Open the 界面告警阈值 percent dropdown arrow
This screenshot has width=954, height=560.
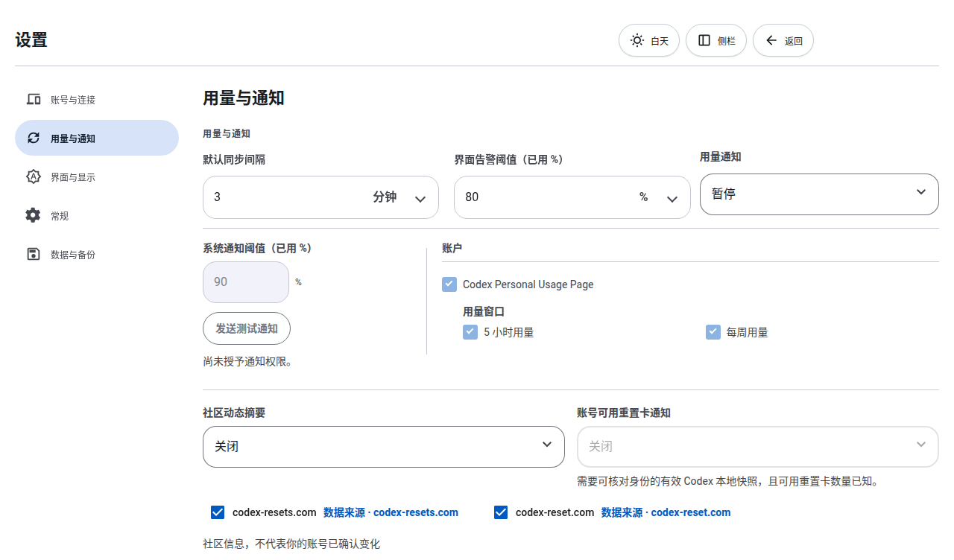[672, 198]
